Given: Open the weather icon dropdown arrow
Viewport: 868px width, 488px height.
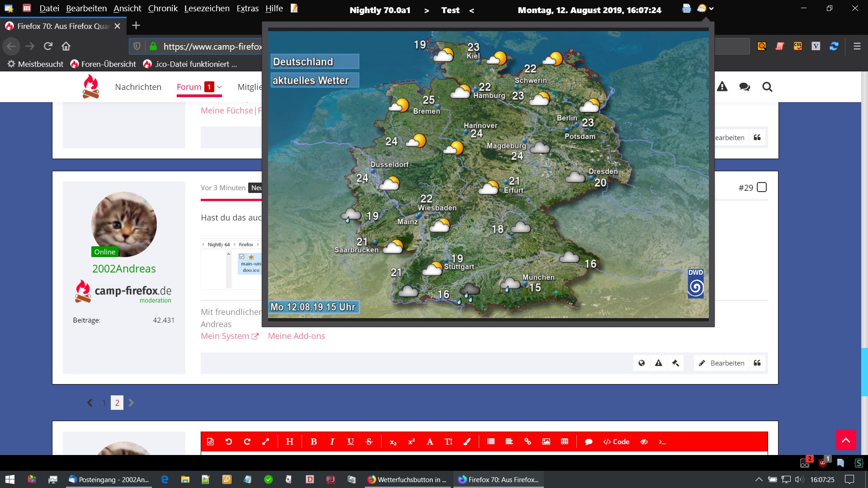Looking at the screenshot, I should tap(712, 9).
